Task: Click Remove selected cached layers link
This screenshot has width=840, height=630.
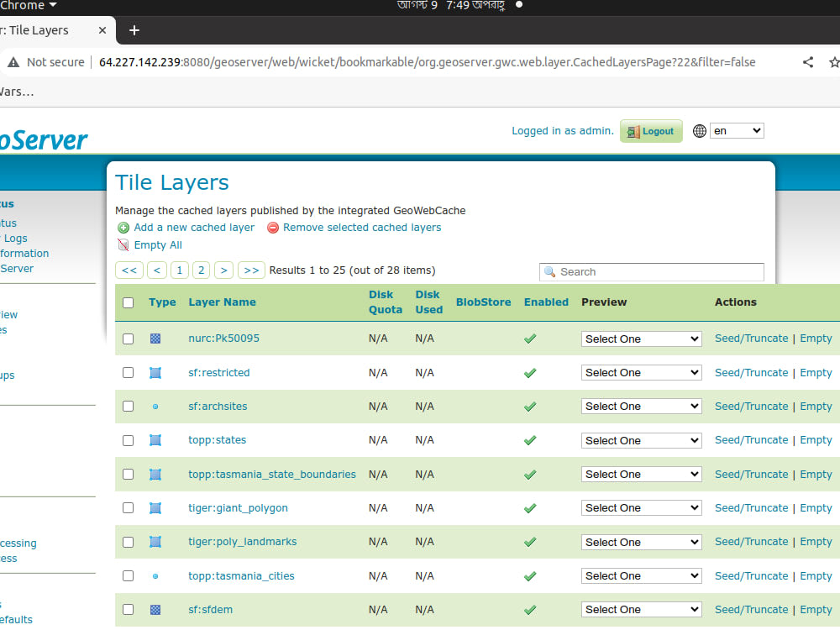Action: pyautogui.click(x=362, y=228)
